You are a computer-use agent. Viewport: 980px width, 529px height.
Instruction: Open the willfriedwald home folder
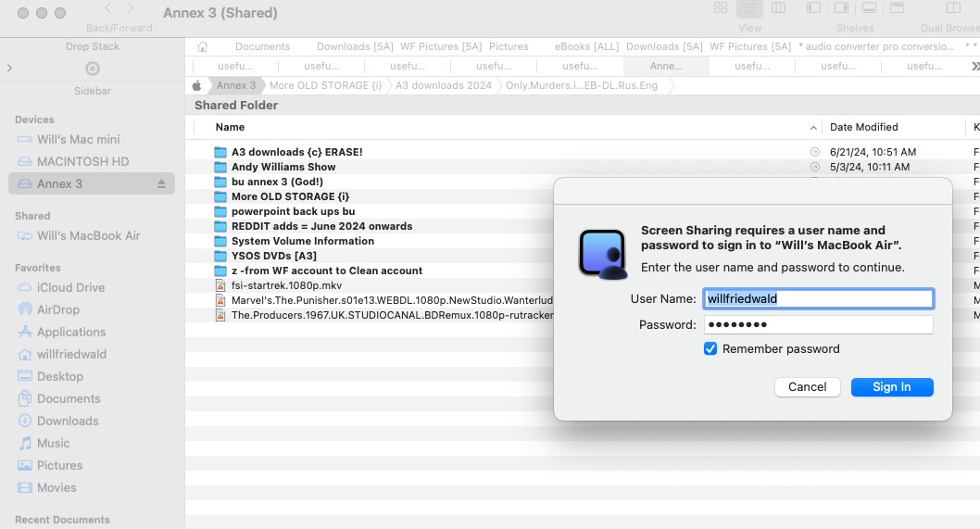point(92,354)
